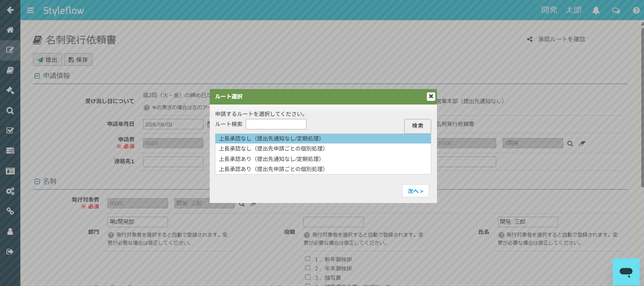Click the 検索 button in route dialog
This screenshot has height=286, width=644.
click(417, 126)
